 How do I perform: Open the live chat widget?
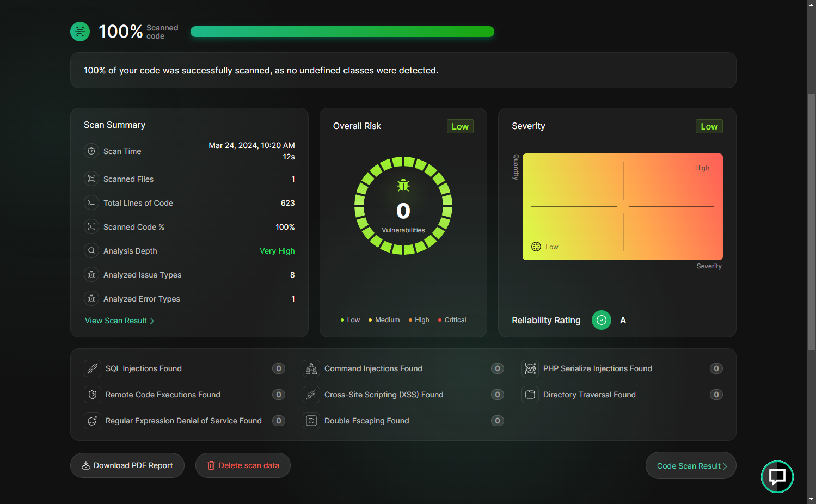[x=777, y=477]
